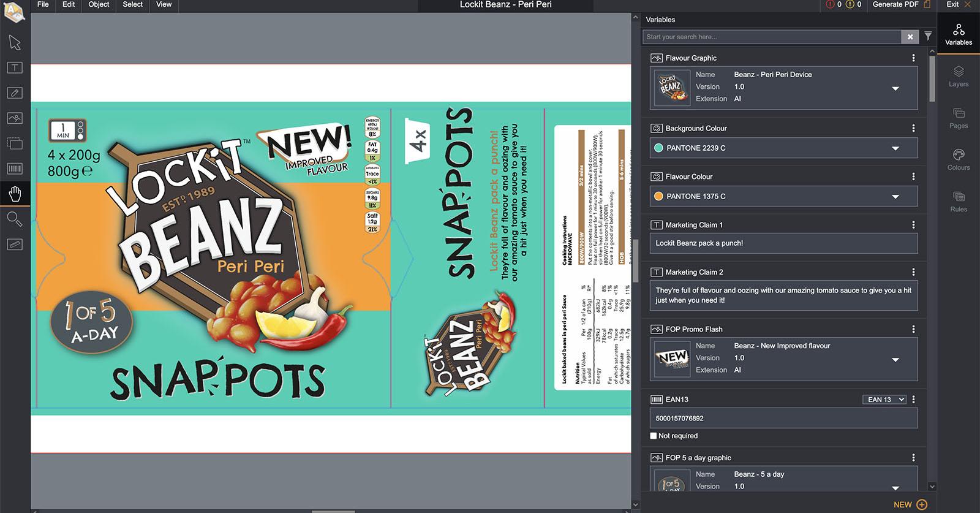This screenshot has height=513, width=980.
Task: Open the Edit menu
Action: [69, 4]
